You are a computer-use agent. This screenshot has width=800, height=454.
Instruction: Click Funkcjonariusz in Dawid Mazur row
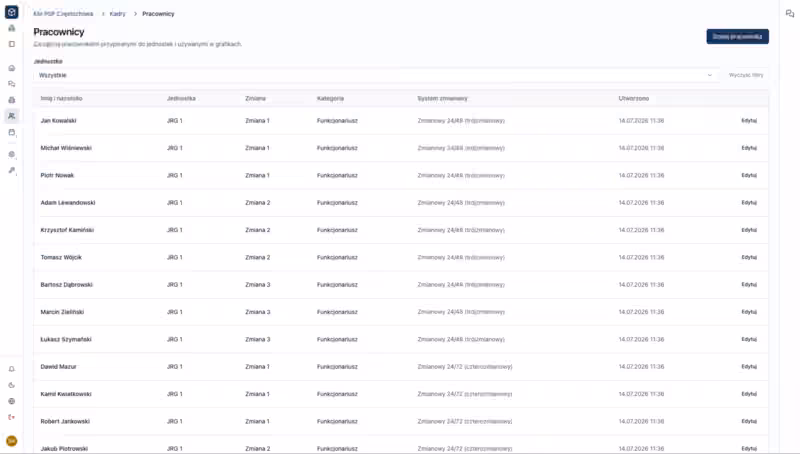coord(337,367)
